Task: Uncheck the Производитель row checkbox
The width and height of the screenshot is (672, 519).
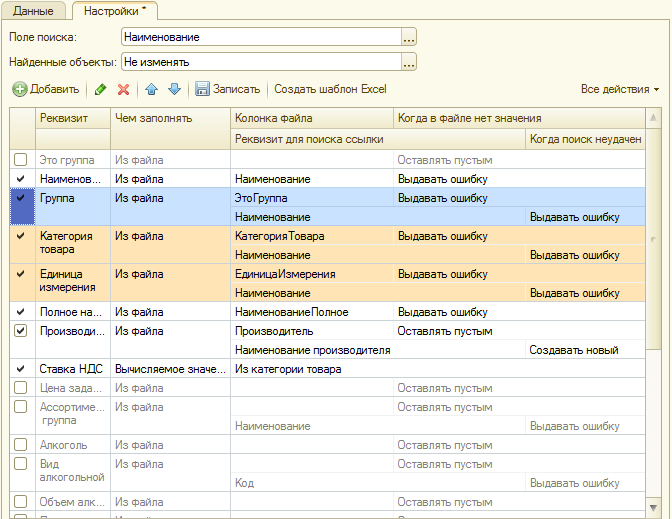Action: [x=21, y=331]
